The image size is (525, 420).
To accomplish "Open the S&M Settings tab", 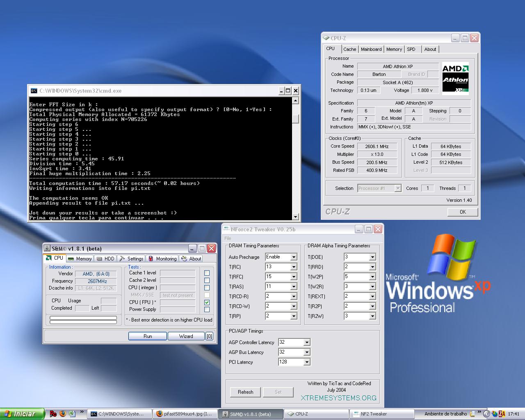I will point(131,259).
